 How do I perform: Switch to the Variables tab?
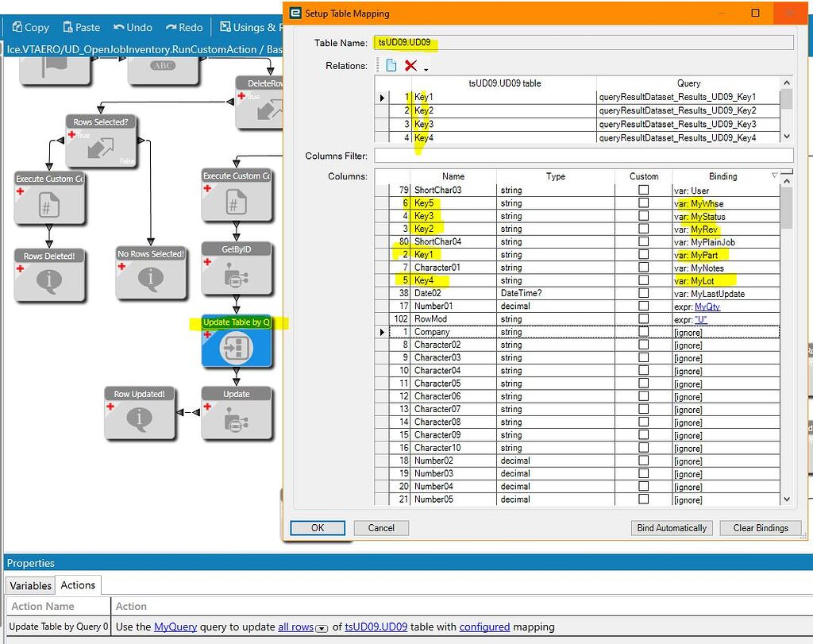coord(29,585)
